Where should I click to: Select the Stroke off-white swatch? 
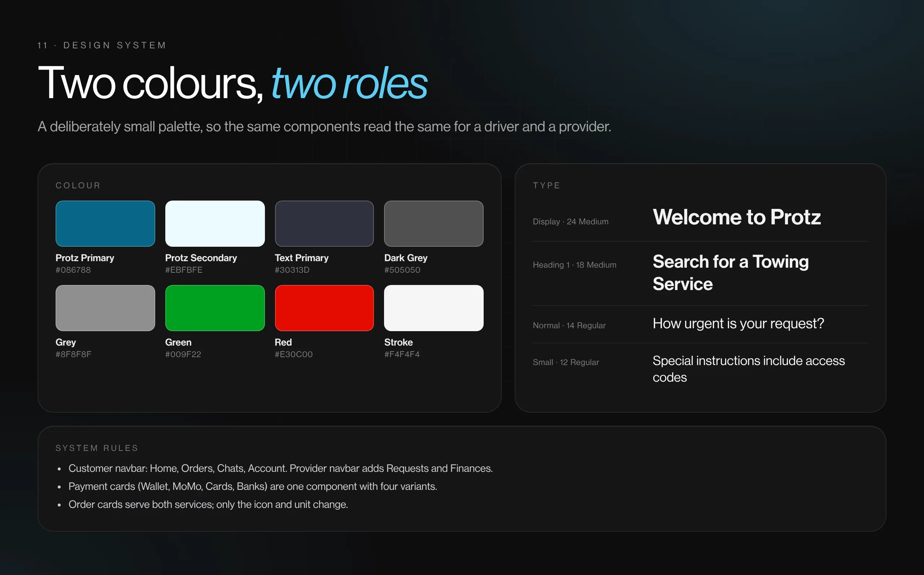pyautogui.click(x=433, y=308)
